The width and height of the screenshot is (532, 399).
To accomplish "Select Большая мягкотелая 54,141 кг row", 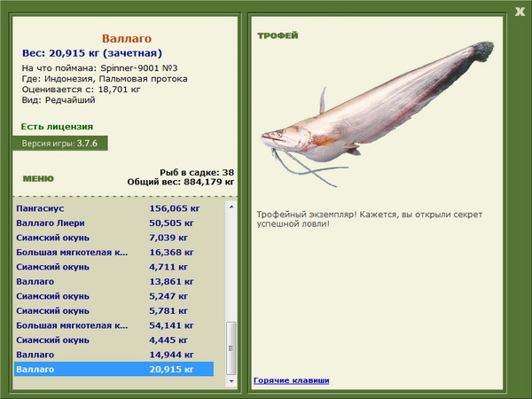I will click(x=114, y=325).
